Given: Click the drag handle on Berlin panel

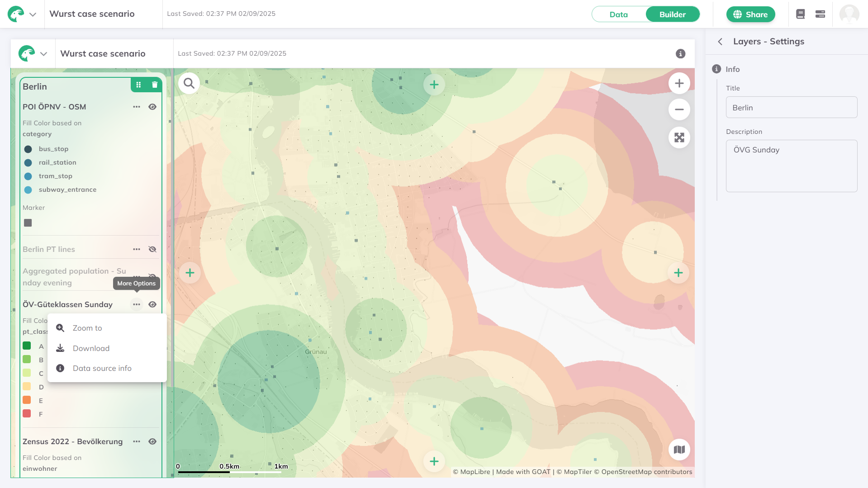Looking at the screenshot, I should 138,85.
